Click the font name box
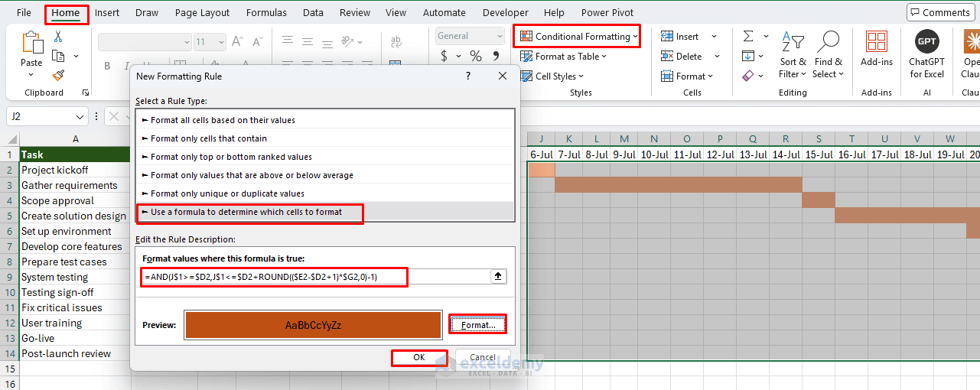980x390 pixels. tap(144, 41)
